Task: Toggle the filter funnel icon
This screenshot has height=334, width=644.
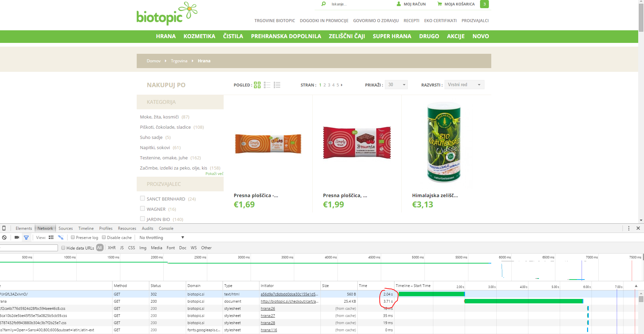Action: click(26, 238)
